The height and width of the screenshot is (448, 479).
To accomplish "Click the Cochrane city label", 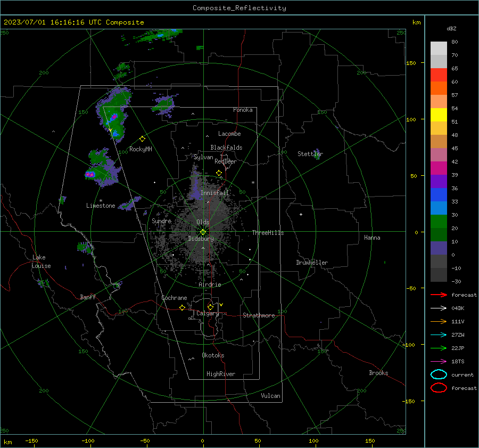I will point(174,298).
